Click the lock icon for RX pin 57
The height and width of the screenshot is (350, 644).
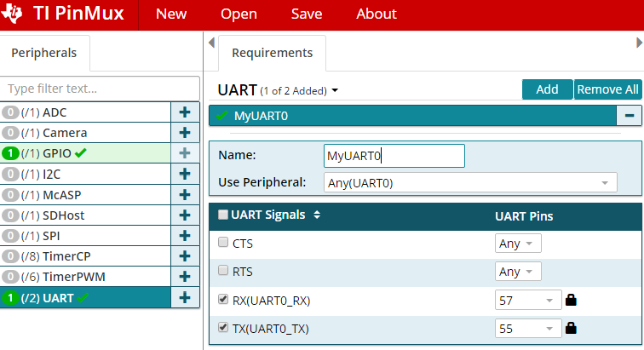[x=572, y=300]
